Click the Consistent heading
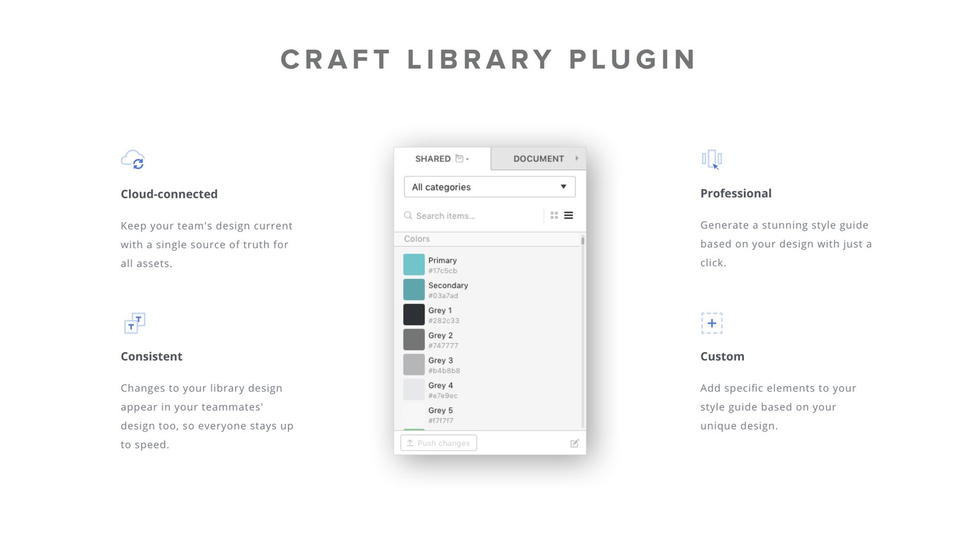This screenshot has width=980, height=551. [x=151, y=356]
